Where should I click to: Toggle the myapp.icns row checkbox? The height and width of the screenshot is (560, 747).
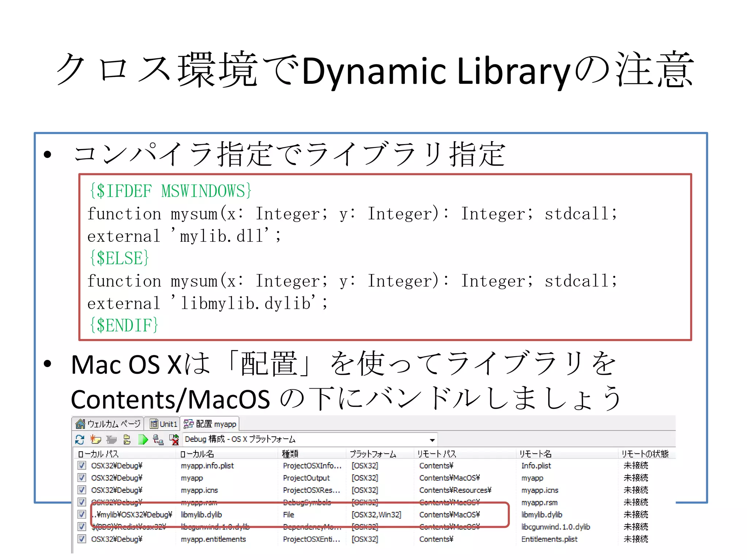[82, 490]
